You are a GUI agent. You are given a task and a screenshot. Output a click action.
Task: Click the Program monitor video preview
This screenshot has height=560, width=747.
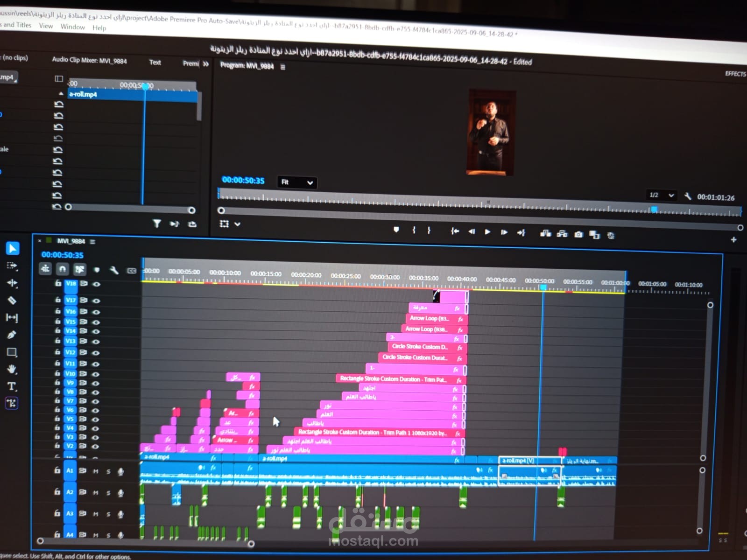tap(491, 133)
